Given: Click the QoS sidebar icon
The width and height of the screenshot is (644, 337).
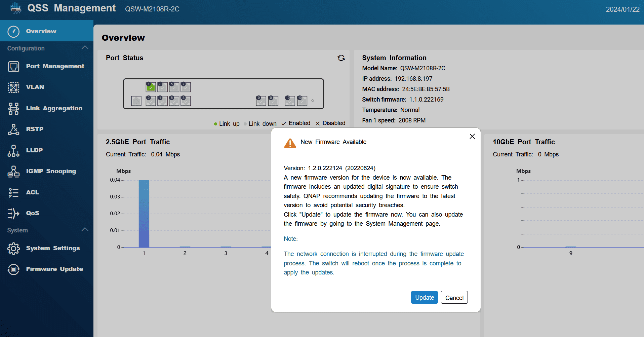Looking at the screenshot, I should click(x=13, y=213).
